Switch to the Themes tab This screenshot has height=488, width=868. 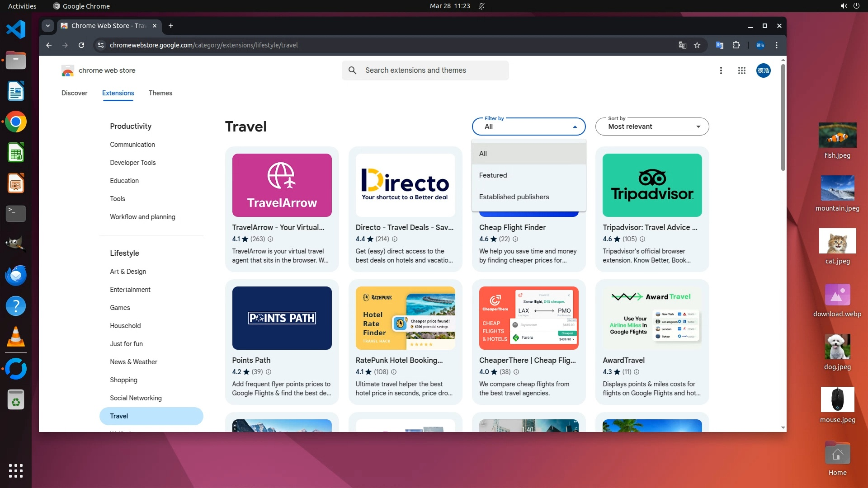(160, 93)
